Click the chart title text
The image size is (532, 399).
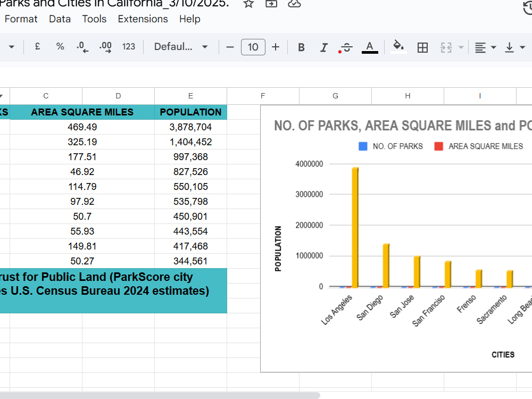click(403, 126)
